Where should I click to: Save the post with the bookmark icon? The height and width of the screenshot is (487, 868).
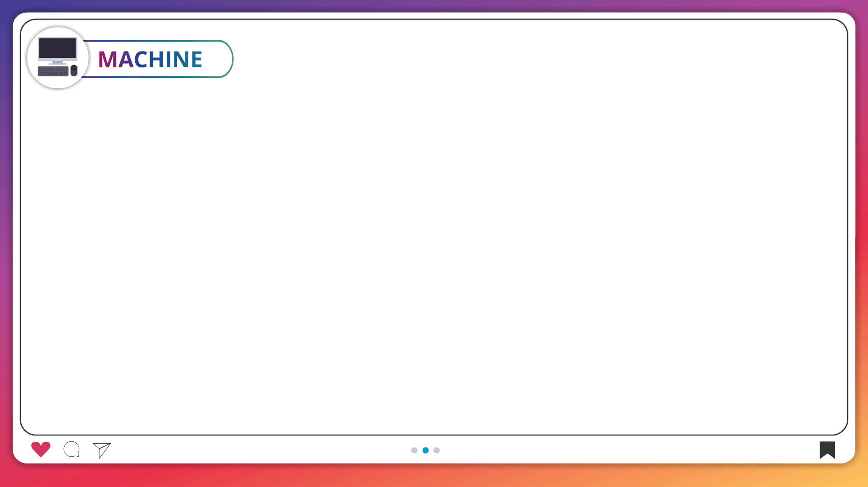tap(827, 450)
